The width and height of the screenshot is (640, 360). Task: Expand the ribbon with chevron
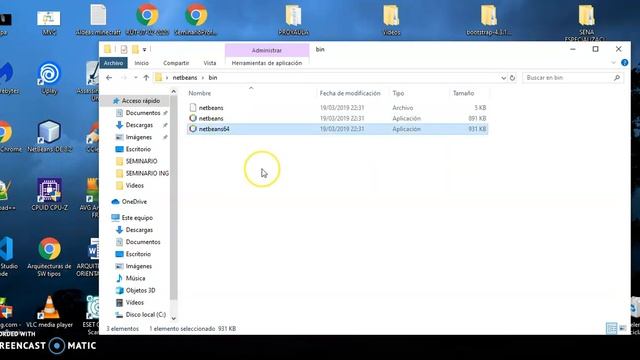point(613,63)
